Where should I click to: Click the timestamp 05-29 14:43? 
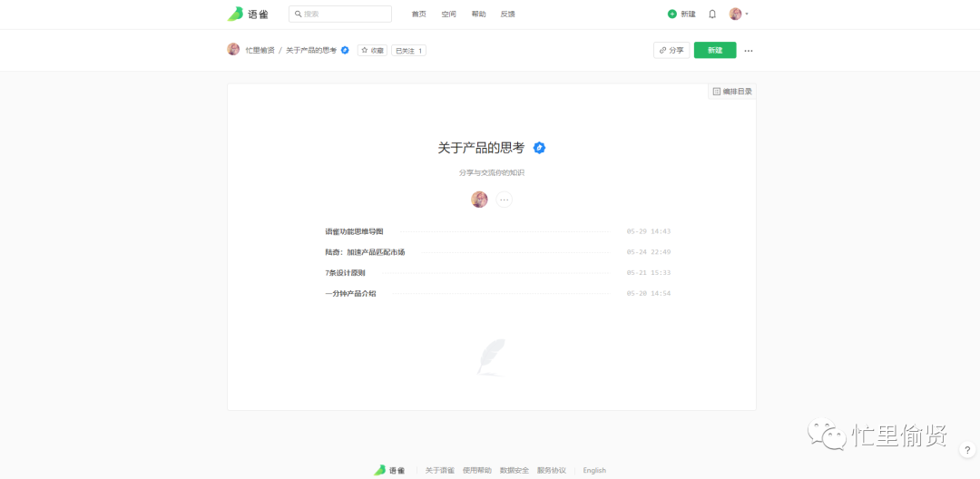(648, 231)
